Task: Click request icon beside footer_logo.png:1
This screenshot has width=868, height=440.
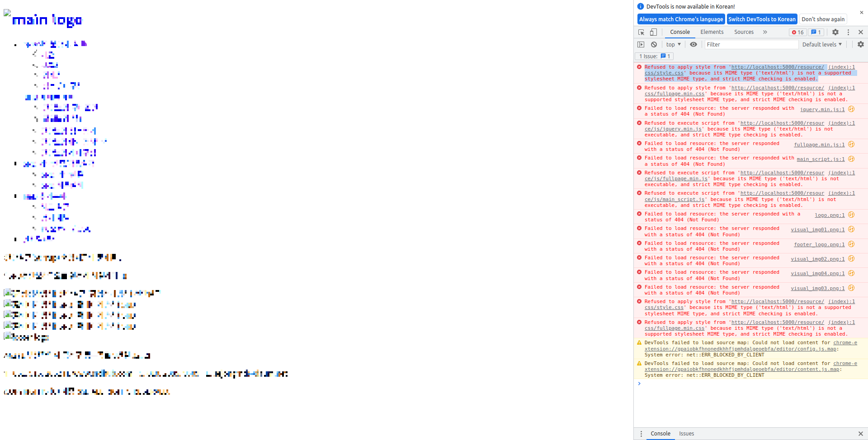Action: coord(851,244)
